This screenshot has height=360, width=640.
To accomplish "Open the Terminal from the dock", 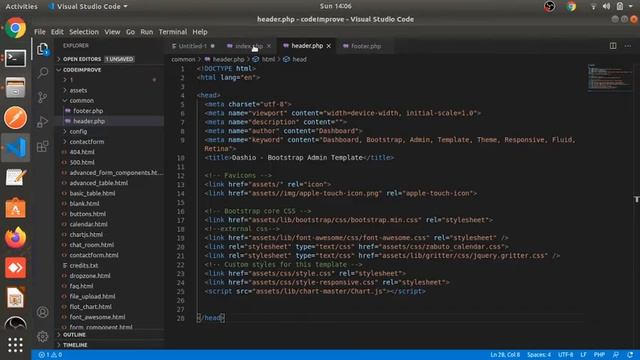I will (16, 58).
